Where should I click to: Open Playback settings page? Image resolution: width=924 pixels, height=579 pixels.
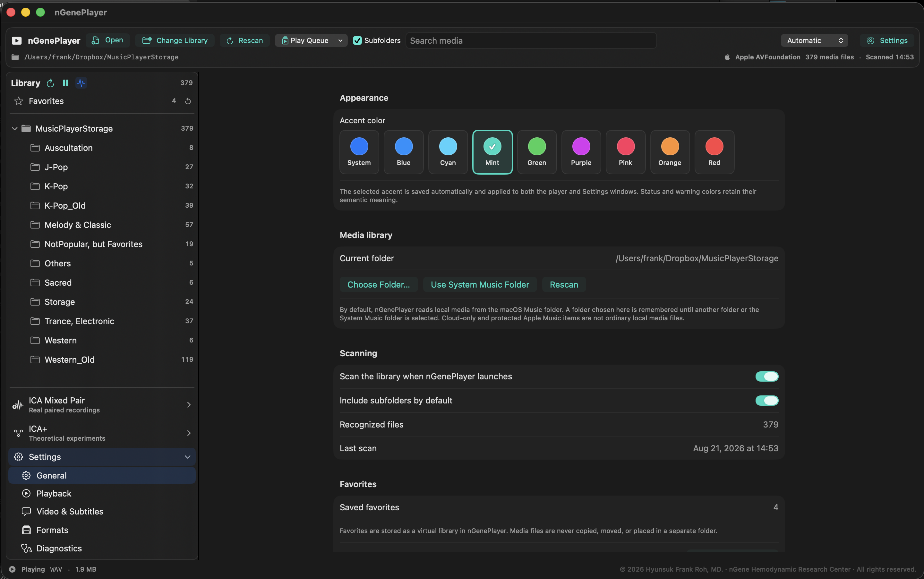pyautogui.click(x=102, y=494)
